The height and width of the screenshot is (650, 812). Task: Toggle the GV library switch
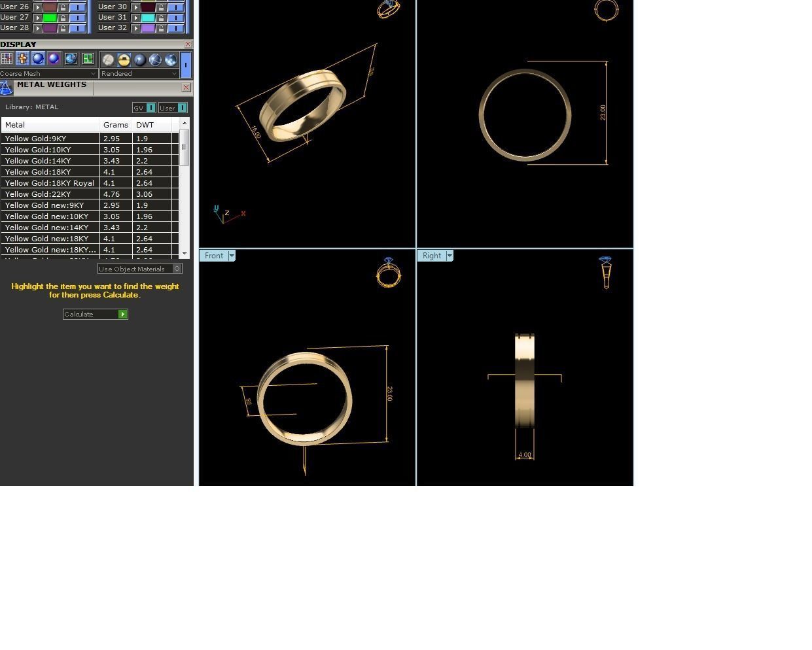pyautogui.click(x=150, y=108)
